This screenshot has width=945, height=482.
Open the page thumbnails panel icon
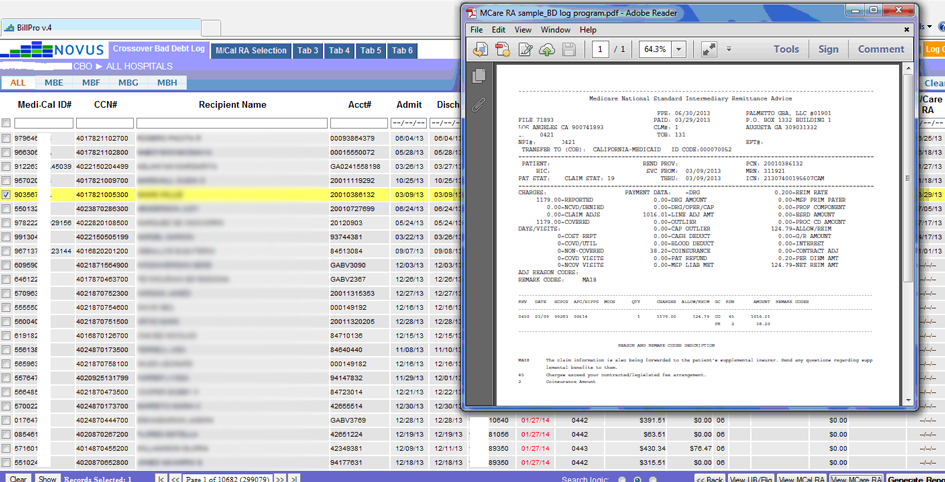(480, 75)
